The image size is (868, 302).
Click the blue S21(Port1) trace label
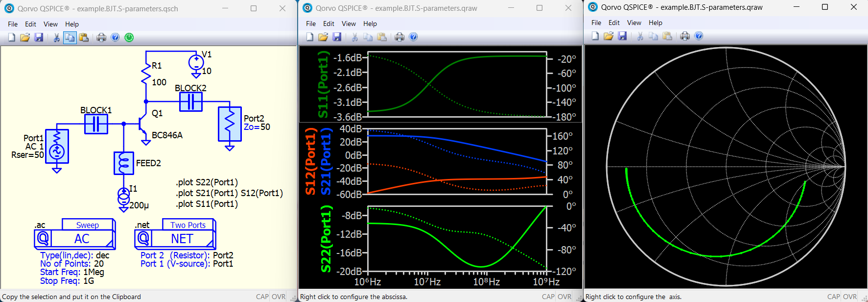click(x=326, y=162)
